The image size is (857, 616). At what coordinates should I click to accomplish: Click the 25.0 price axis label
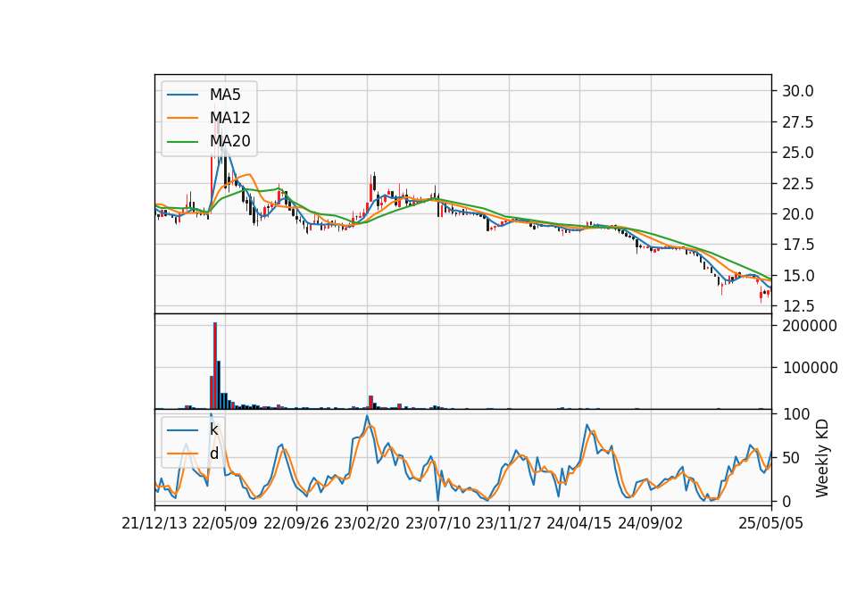point(797,153)
